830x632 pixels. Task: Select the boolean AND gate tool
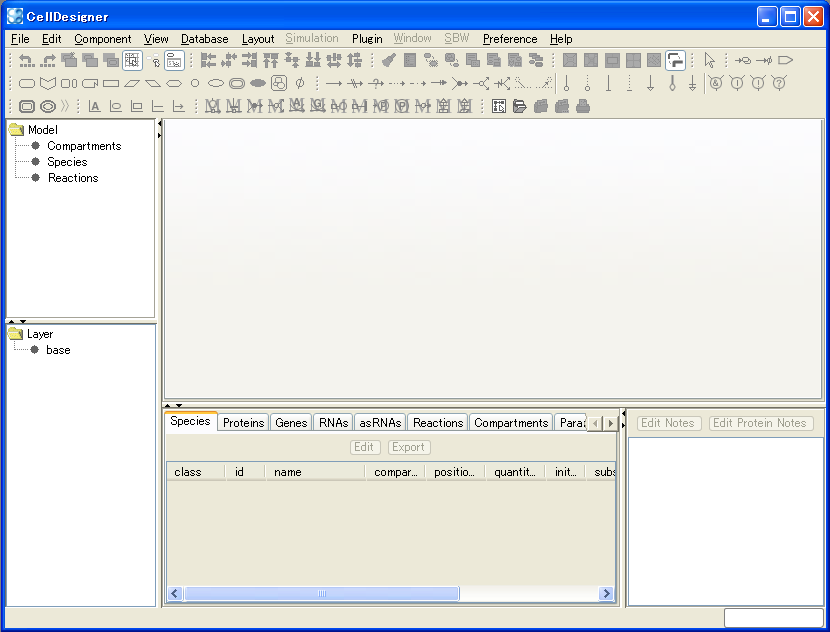tap(716, 84)
